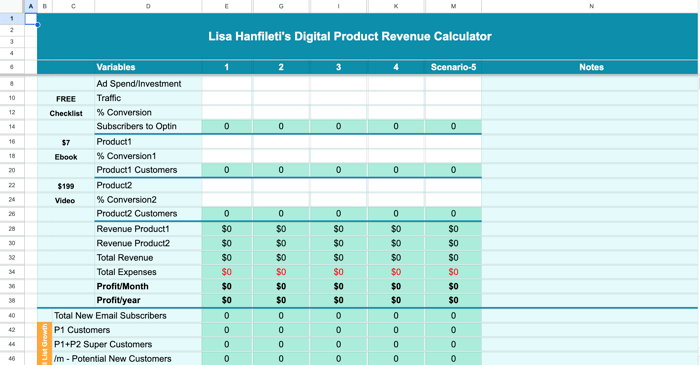Screen dimensions: 700x365
Task: Click the Notes cell beside Ad Spend/Investment
Action: pyautogui.click(x=591, y=84)
